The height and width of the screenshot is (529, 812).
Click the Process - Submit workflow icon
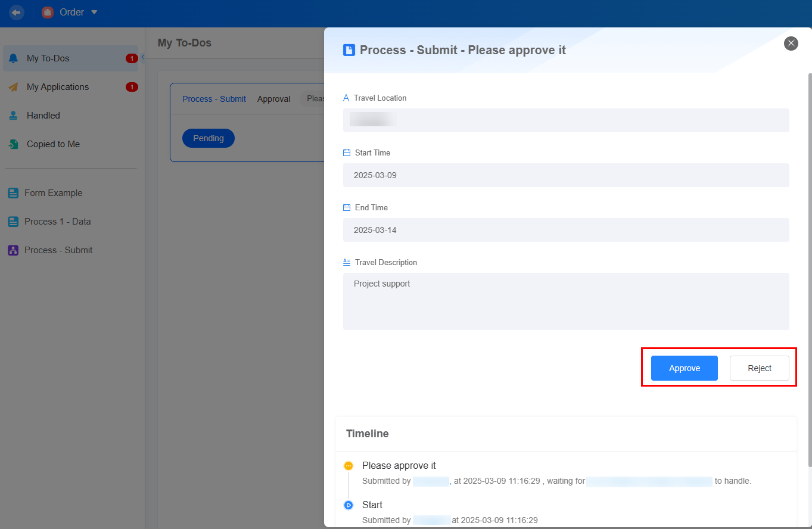coord(13,250)
